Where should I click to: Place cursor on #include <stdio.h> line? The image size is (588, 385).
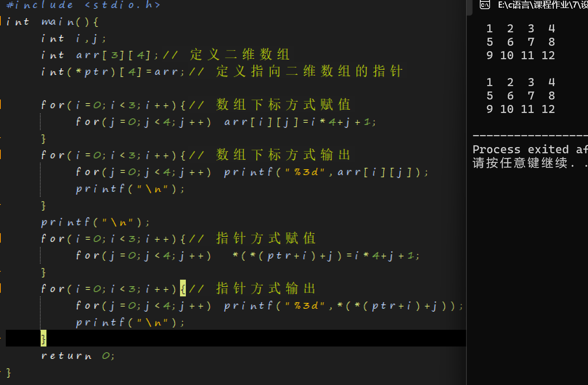pos(83,5)
